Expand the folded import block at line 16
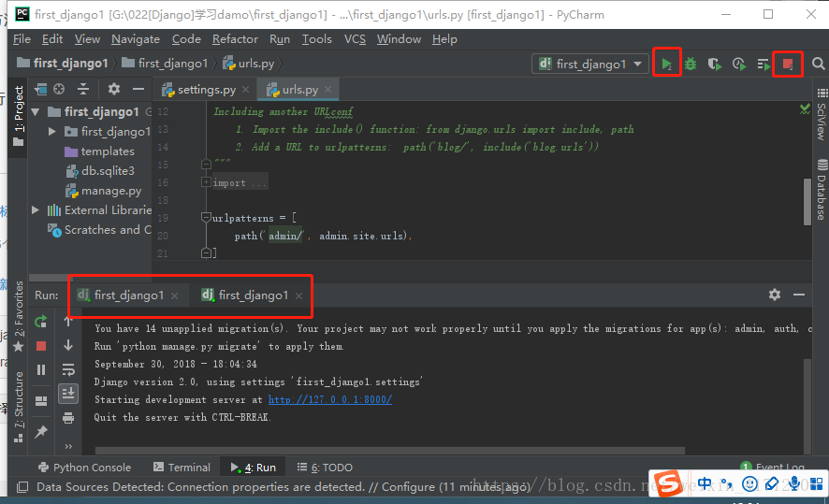 coord(206,182)
